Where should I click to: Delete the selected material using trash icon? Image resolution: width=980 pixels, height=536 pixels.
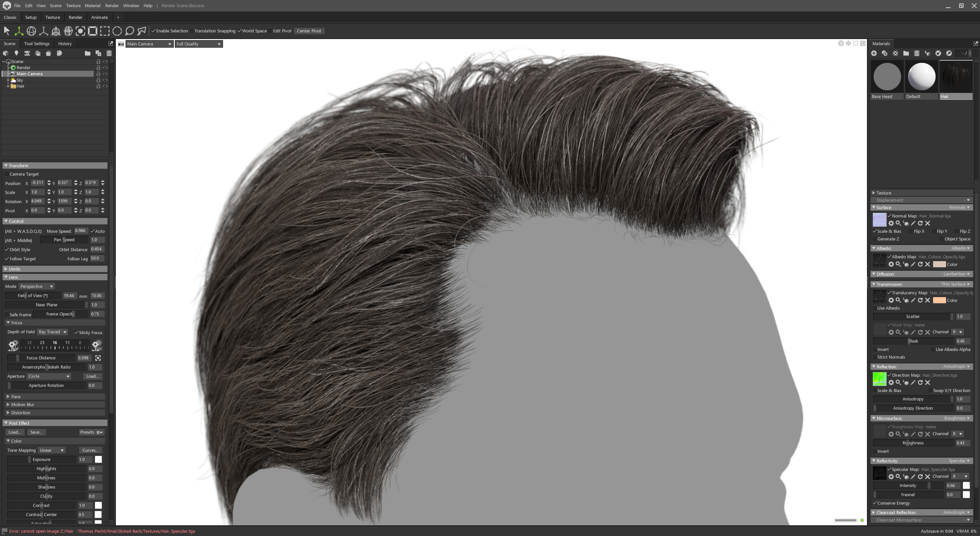917,54
